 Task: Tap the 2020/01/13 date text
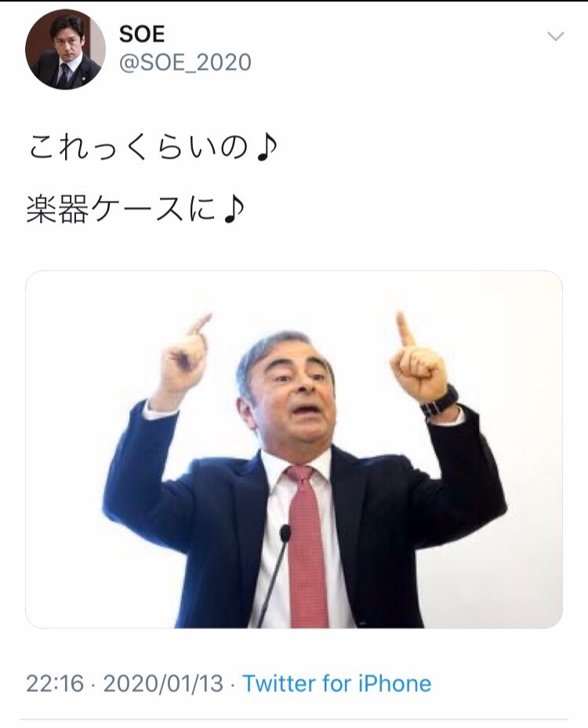tap(163, 683)
